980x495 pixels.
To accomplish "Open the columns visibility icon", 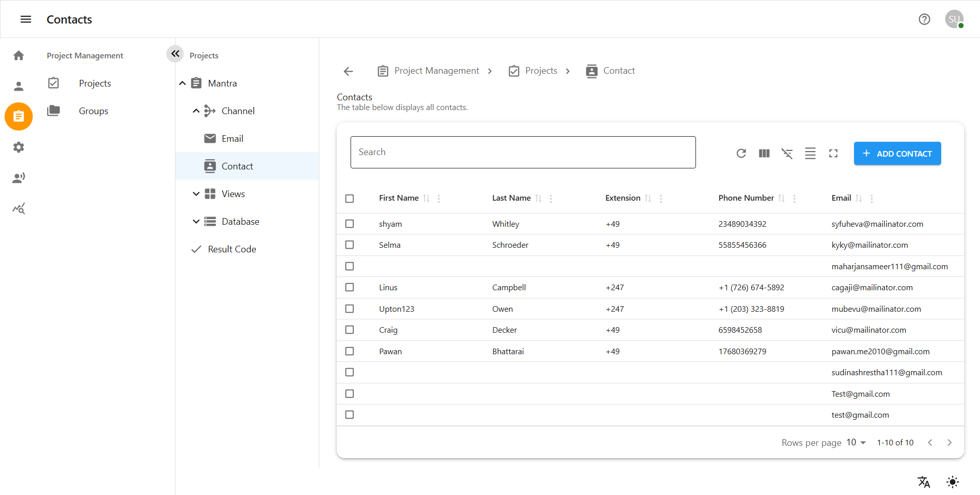I will (764, 153).
